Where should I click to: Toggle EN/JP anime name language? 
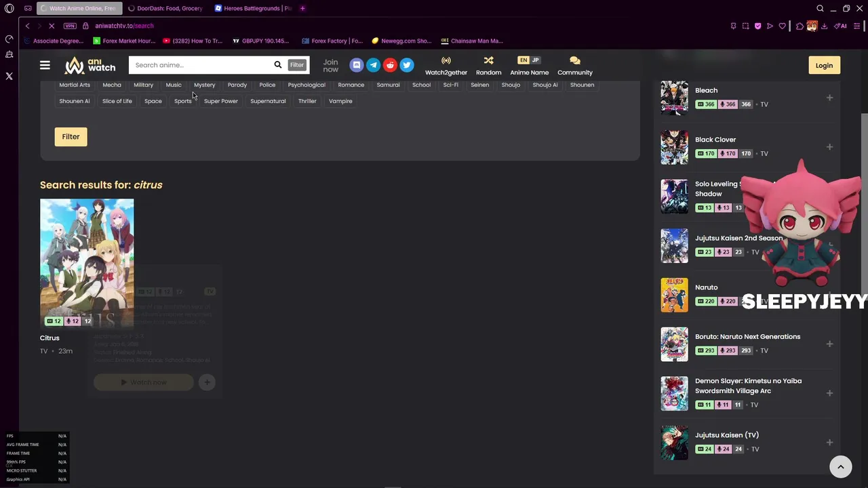pos(529,60)
